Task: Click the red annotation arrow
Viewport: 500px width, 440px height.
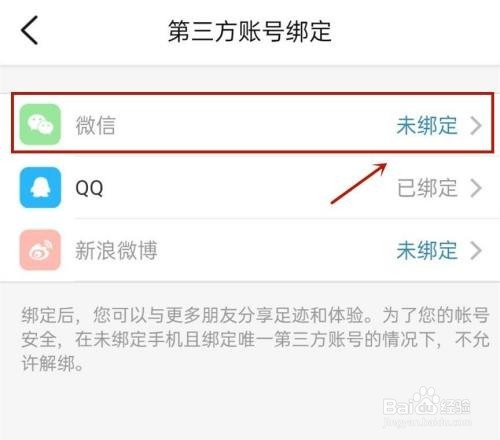Action: click(x=359, y=183)
